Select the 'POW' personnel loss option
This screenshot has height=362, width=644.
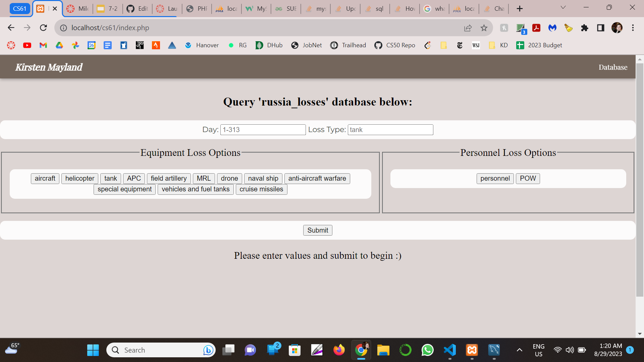pyautogui.click(x=528, y=178)
